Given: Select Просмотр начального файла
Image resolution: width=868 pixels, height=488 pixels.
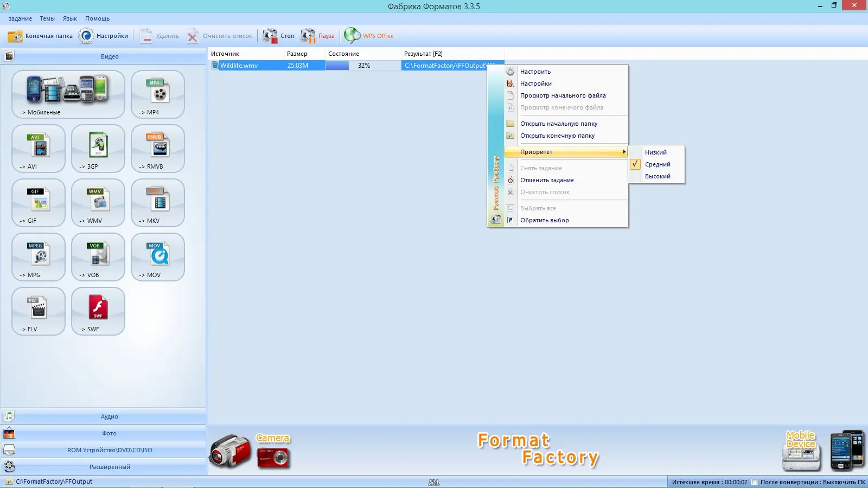Looking at the screenshot, I should [566, 95].
